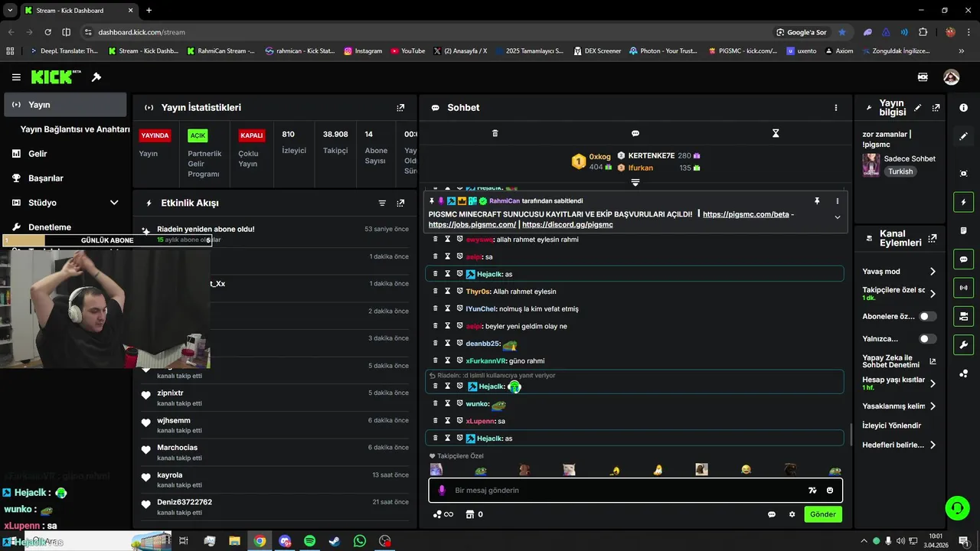Click İzleyici Yönlendir action

(891, 425)
